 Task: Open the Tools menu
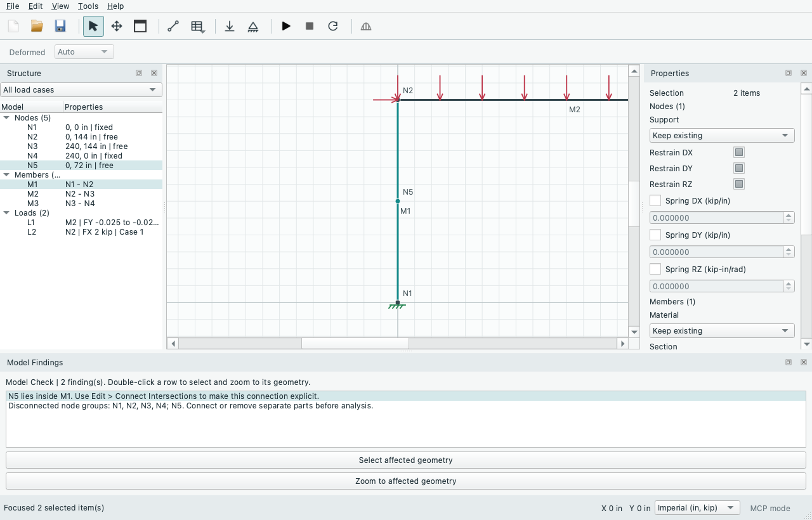pyautogui.click(x=88, y=6)
